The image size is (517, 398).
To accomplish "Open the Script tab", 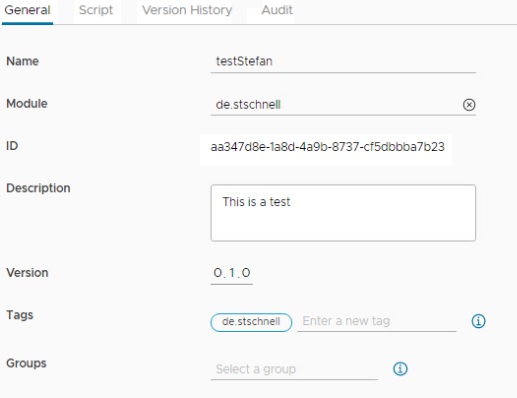I will coord(96,10).
